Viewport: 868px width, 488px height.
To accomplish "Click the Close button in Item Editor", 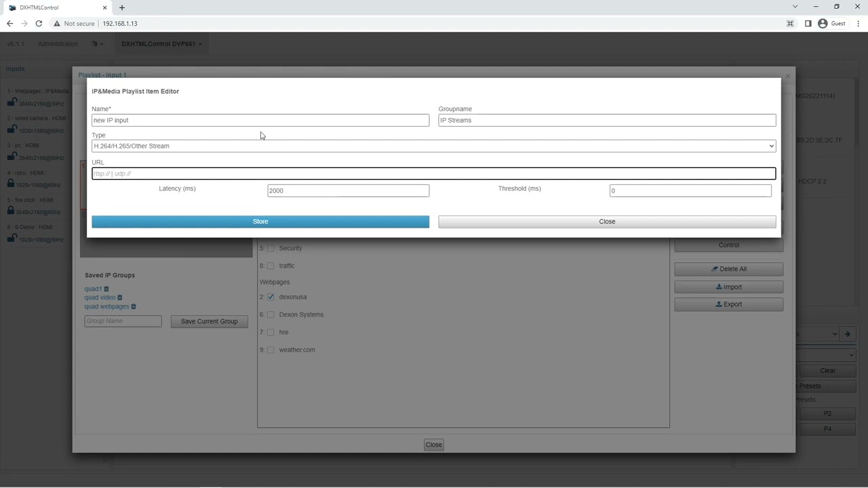I will pos(607,222).
